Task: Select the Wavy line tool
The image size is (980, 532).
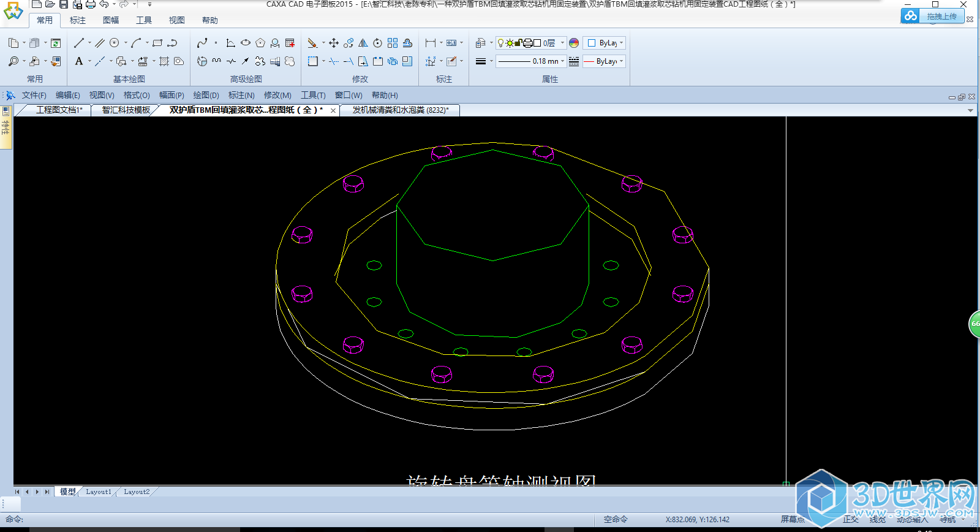Action: pyautogui.click(x=217, y=61)
